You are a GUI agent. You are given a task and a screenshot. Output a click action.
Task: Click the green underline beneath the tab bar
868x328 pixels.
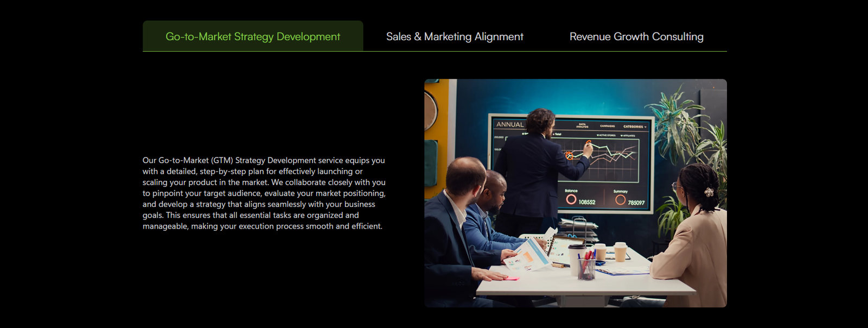tap(435, 52)
